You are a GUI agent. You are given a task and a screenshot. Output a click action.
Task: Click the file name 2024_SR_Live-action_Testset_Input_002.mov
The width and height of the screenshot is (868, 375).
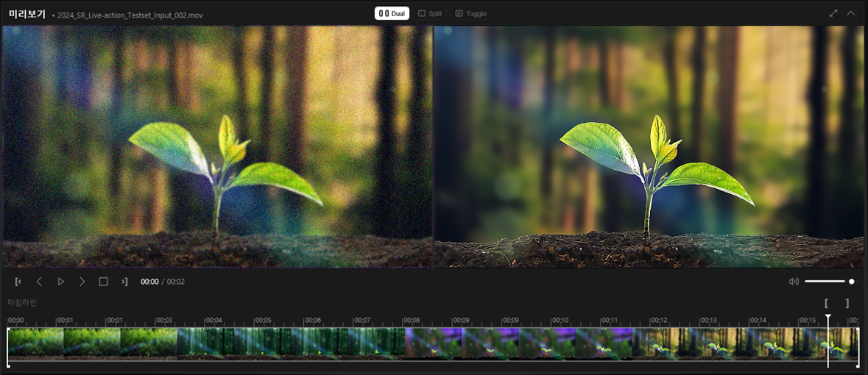pyautogui.click(x=130, y=15)
